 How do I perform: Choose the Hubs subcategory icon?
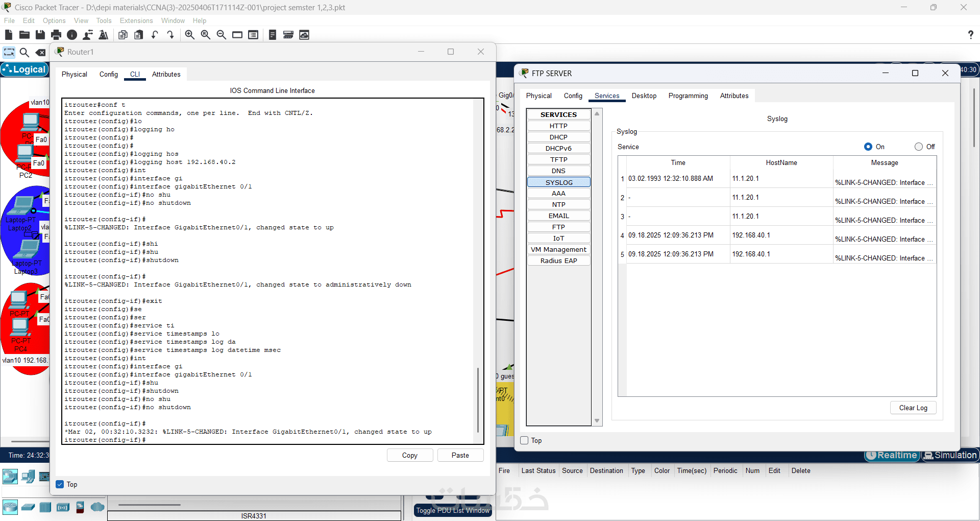45,507
